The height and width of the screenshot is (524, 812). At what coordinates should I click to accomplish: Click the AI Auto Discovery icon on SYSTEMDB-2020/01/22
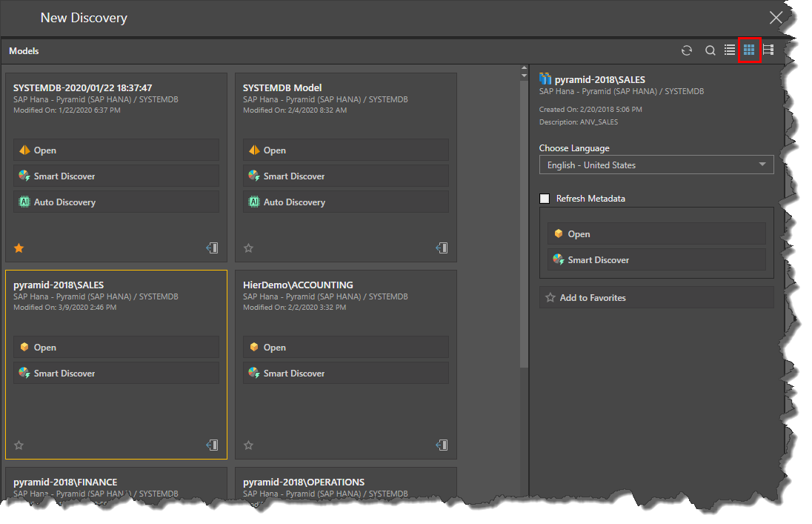coord(24,202)
